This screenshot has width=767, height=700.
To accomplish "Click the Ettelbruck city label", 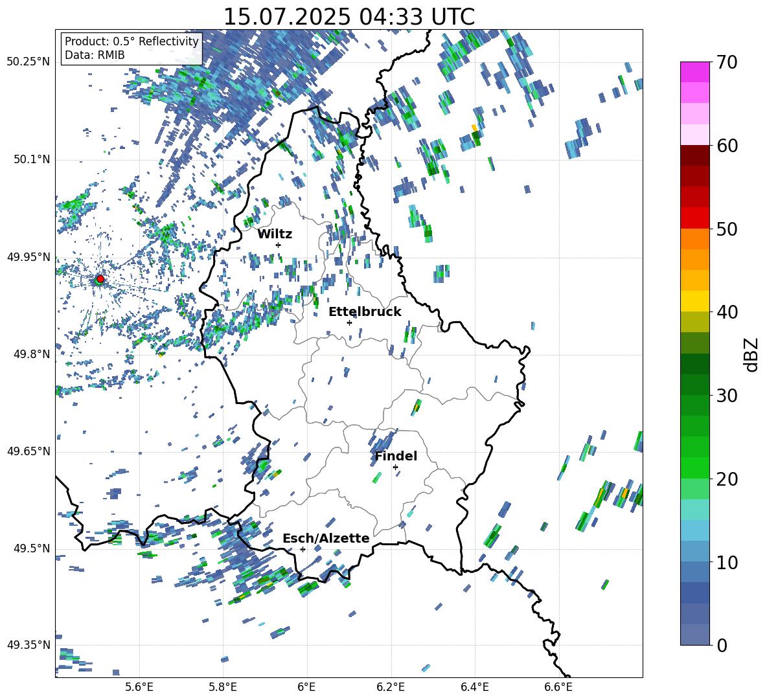I will coord(365,312).
